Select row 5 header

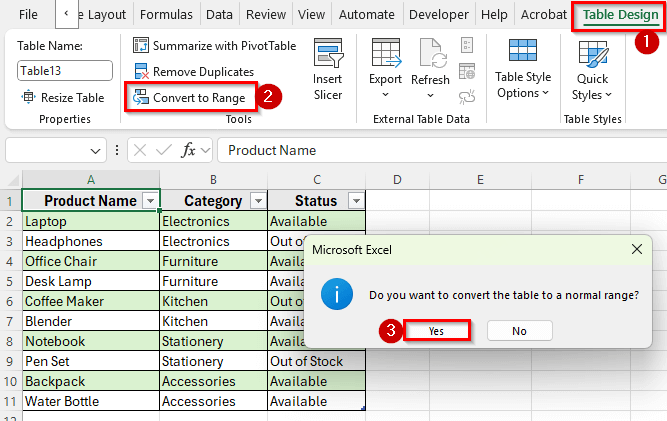tap(10, 282)
